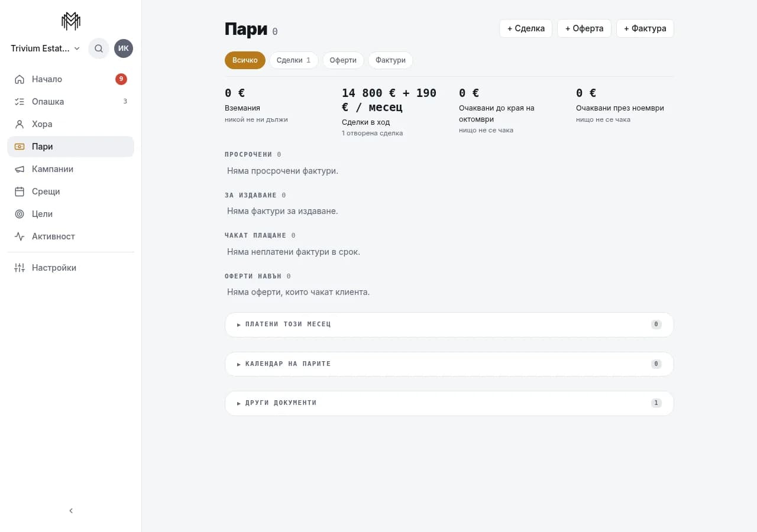Viewport: 757px width, 532px height.
Task: Click the Просрочени section heading
Action: [248, 155]
